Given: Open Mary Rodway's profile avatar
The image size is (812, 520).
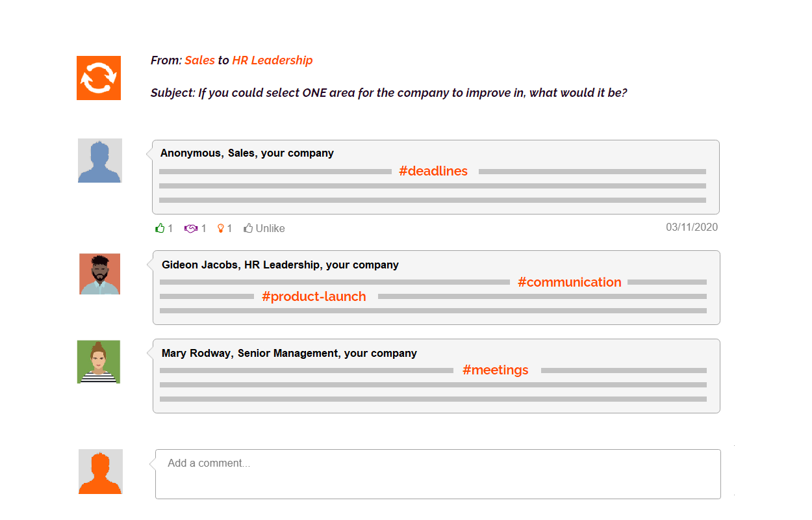Looking at the screenshot, I should pos(99,361).
